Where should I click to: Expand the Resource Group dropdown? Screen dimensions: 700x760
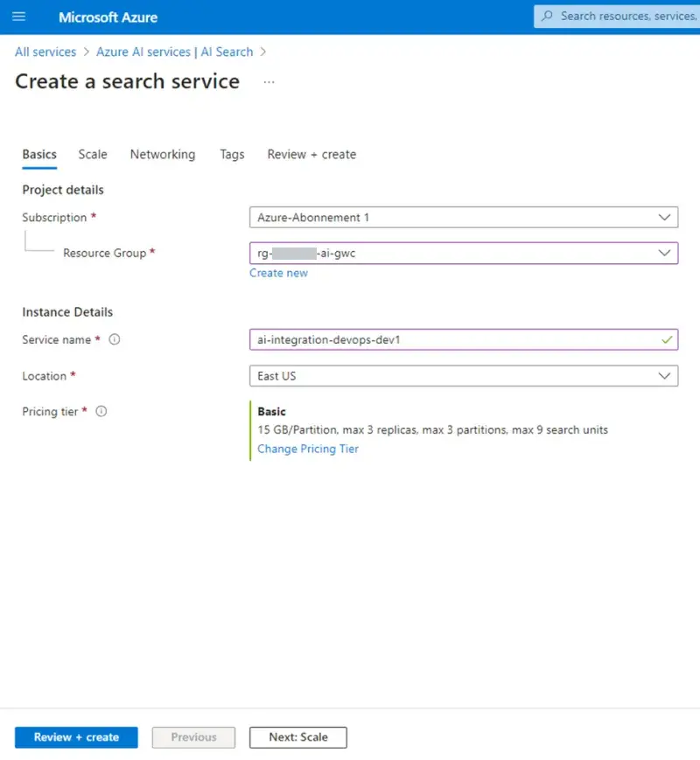[x=464, y=253]
